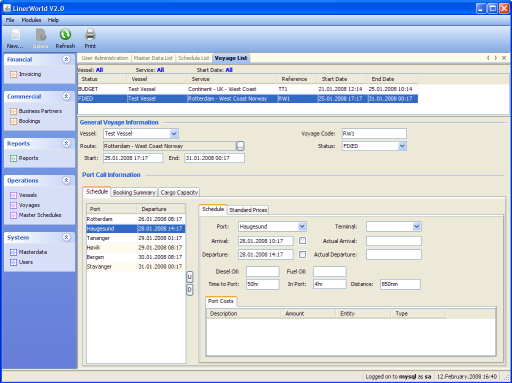This screenshot has width=512, height=383.
Task: Open Vessels in Operations panel
Action: [x=23, y=195]
